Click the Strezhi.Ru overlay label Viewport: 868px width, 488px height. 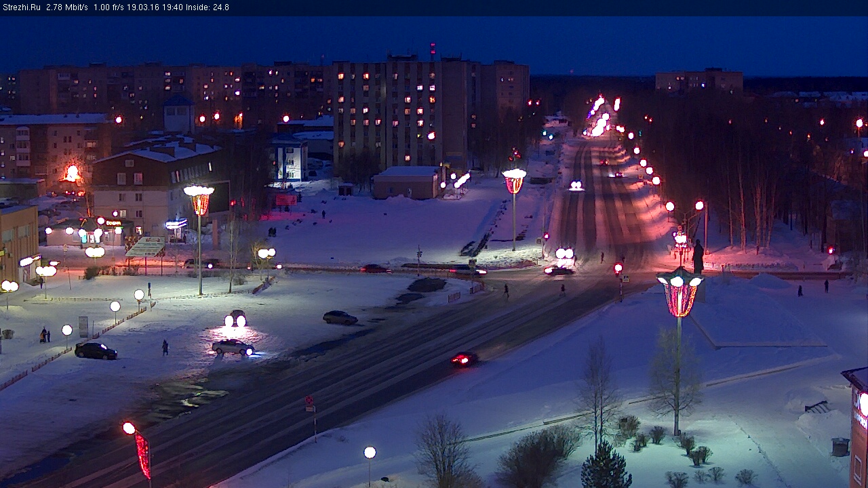pos(21,7)
